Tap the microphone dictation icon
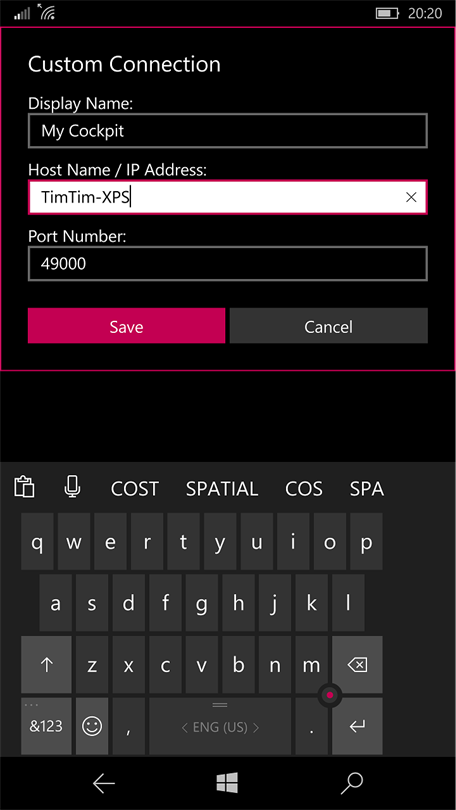Image resolution: width=456 pixels, height=810 pixels. point(72,487)
